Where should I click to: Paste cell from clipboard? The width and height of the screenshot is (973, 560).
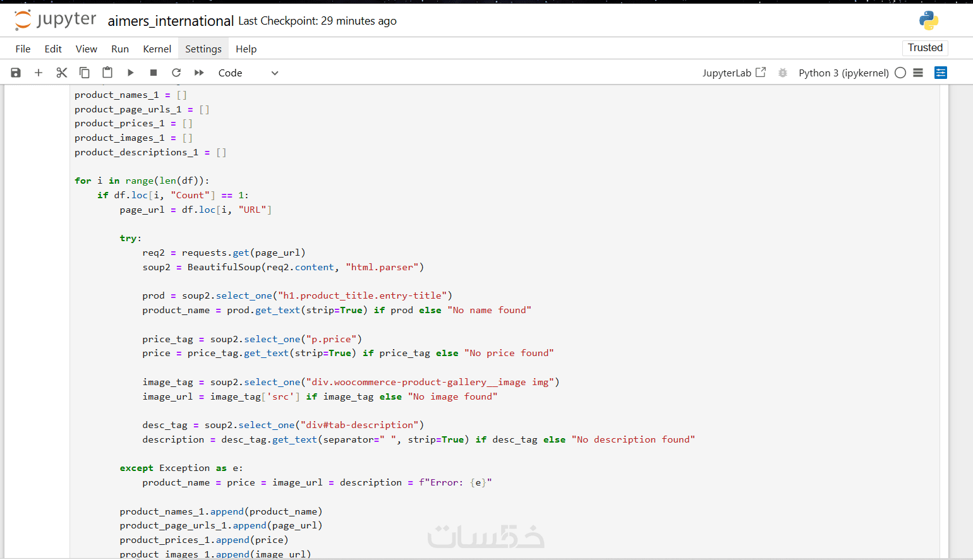107,73
